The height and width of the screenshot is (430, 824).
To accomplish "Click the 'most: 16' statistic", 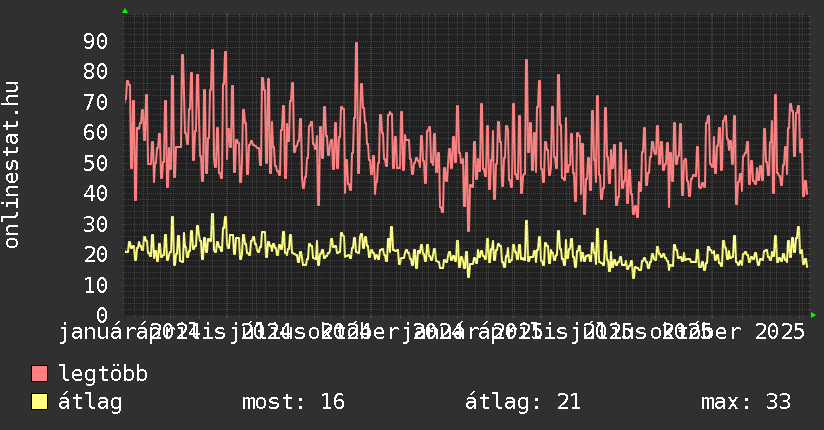I will point(293,402).
